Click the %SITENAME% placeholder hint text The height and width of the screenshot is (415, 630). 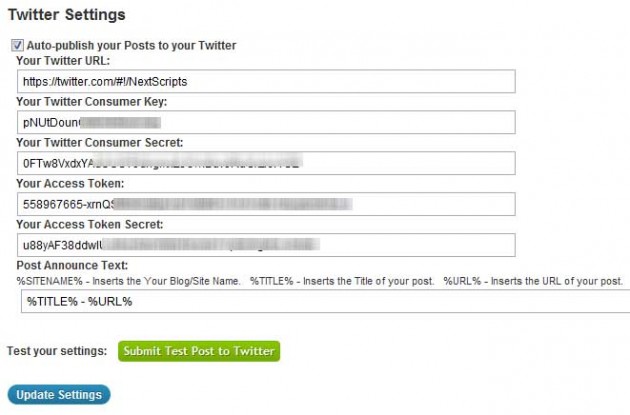[x=129, y=281]
